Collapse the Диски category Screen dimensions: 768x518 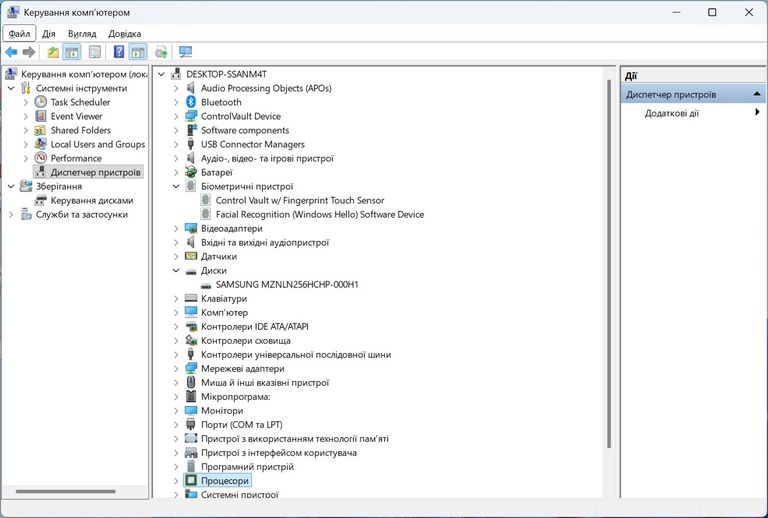pos(176,270)
